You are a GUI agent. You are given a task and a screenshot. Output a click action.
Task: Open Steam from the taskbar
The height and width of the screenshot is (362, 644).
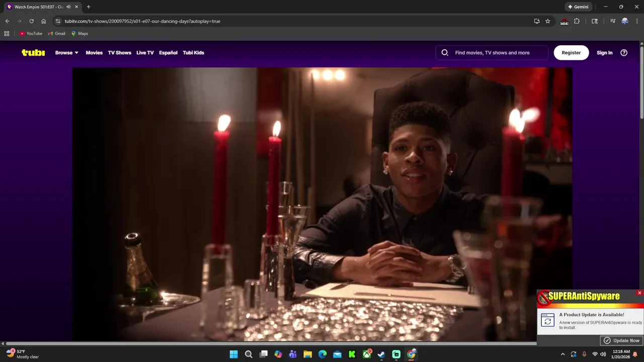[381, 354]
